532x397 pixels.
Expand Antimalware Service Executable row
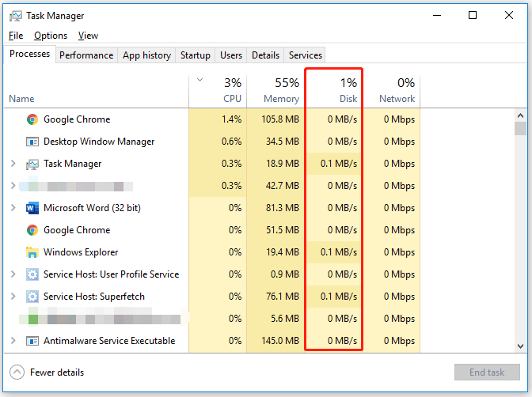pos(13,340)
